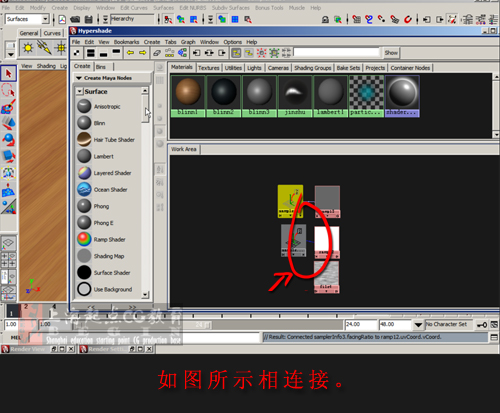
Task: Click Hypershade previous graph yellow arrow
Action: (130, 53)
